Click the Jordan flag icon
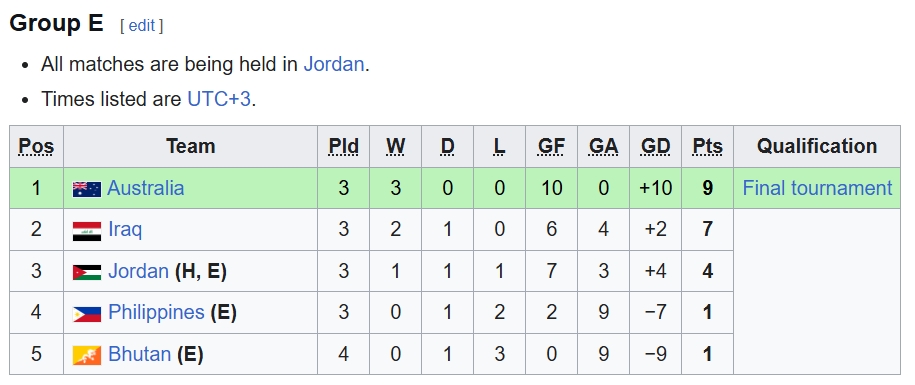Screen dimensions: 915x385 [87, 272]
